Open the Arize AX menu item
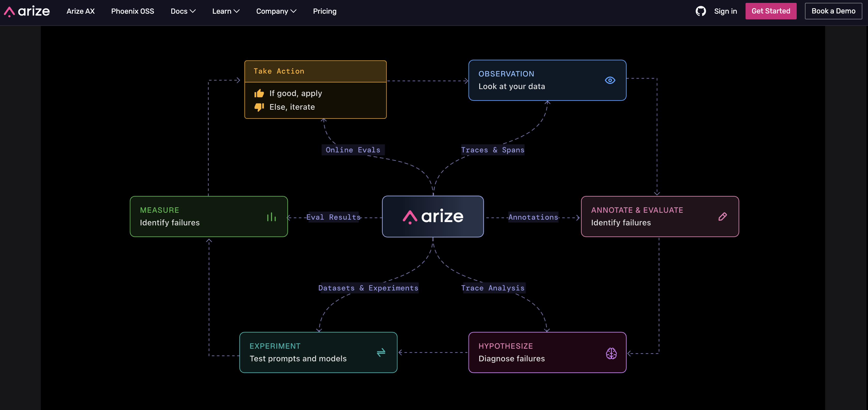The width and height of the screenshot is (868, 410). tap(81, 11)
